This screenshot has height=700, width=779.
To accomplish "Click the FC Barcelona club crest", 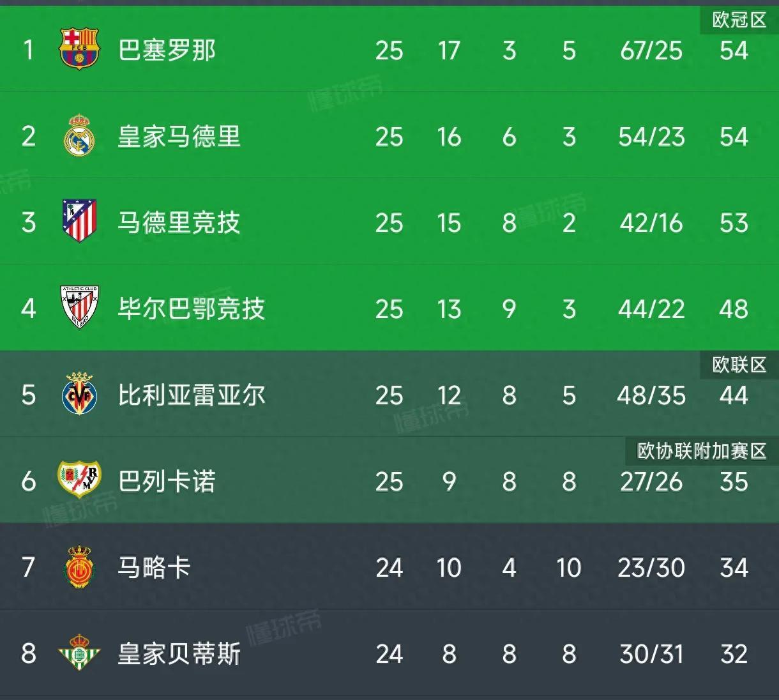I will pos(79,49).
